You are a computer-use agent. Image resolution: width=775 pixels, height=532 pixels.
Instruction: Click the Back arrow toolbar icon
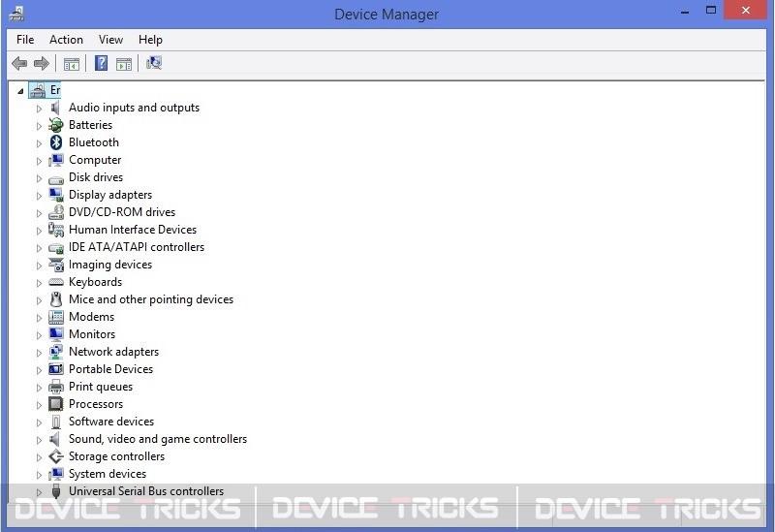click(x=19, y=63)
